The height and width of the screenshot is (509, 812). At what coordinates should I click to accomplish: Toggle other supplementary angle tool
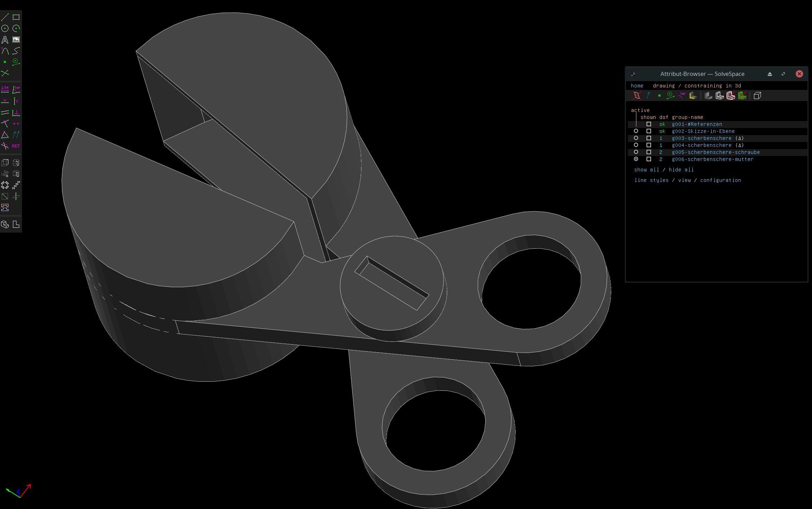coord(5,146)
